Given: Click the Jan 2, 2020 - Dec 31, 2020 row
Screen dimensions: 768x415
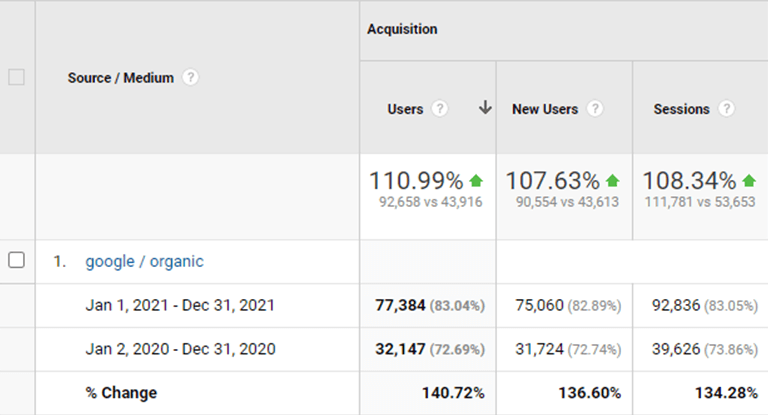Looking at the screenshot, I should [x=180, y=349].
